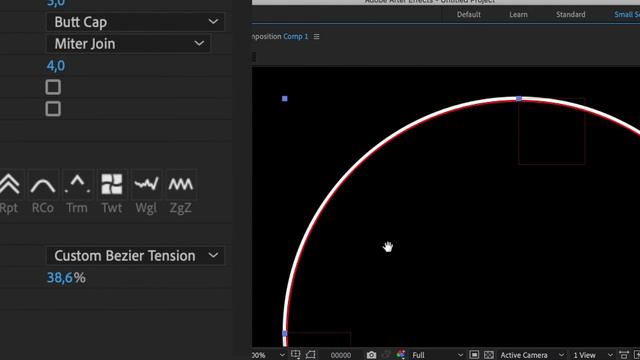The width and height of the screenshot is (640, 360).
Task: Open the magnification ratio dropdown
Action: [268, 355]
